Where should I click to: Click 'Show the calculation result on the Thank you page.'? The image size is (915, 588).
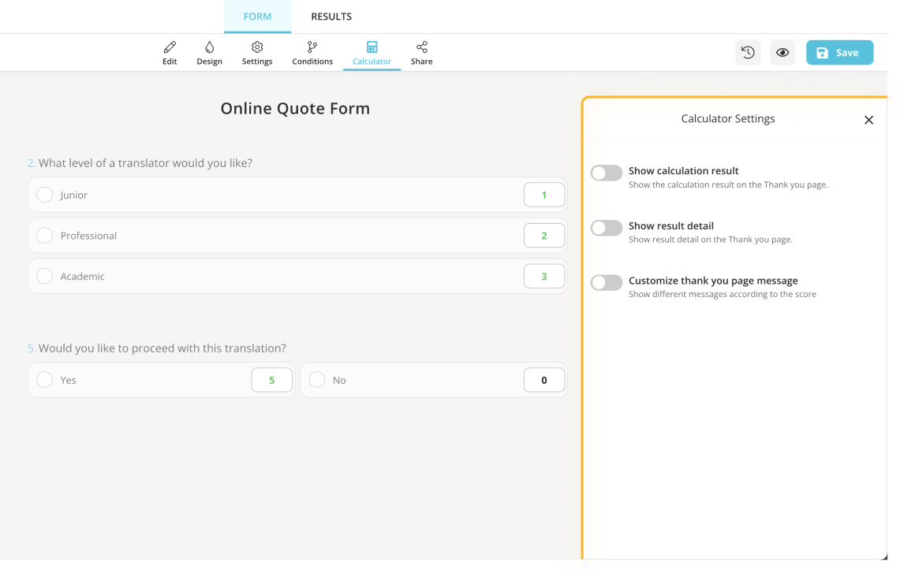pos(728,185)
